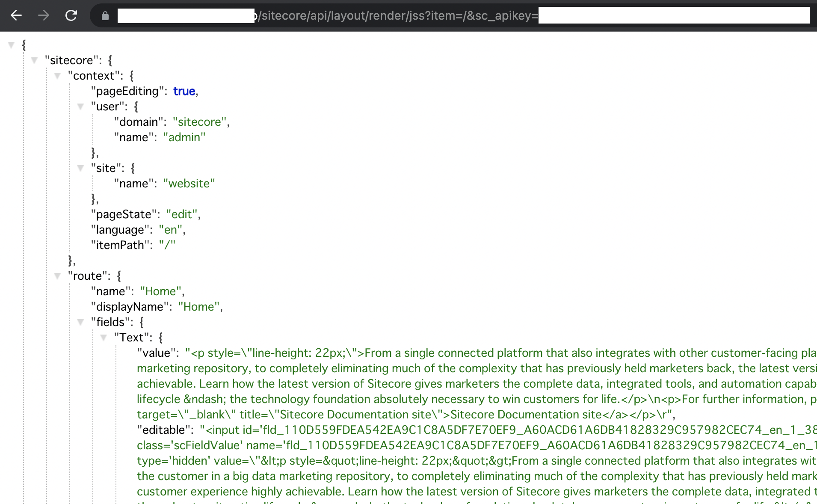Collapse the "context" node
817x504 pixels.
(57, 76)
